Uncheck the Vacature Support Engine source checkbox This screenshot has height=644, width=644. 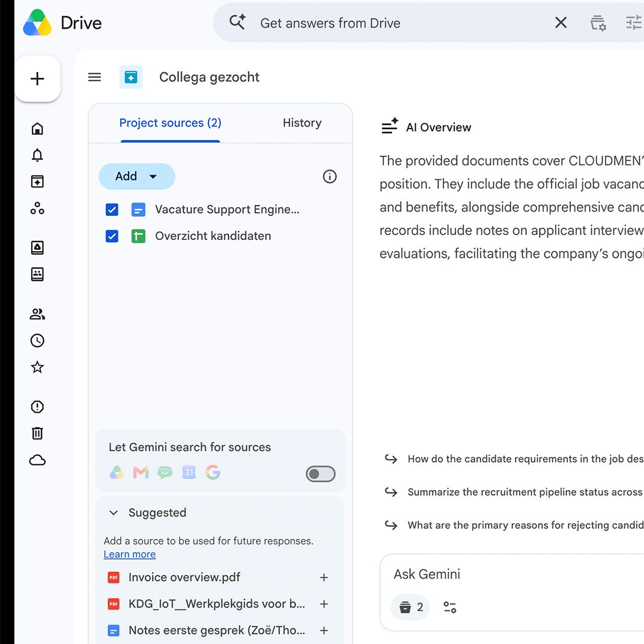pyautogui.click(x=112, y=210)
